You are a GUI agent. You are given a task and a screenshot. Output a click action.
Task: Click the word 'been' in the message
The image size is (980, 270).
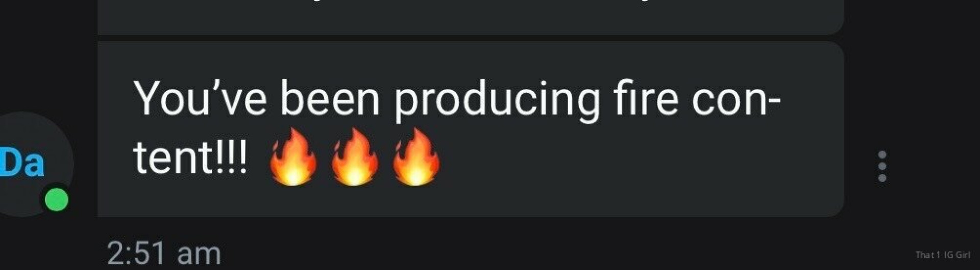coord(330,98)
